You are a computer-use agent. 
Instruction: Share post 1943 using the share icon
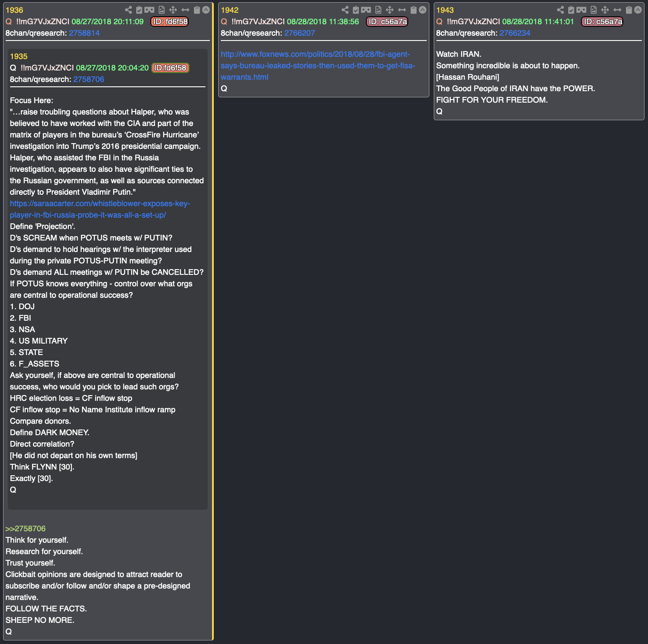tap(560, 10)
